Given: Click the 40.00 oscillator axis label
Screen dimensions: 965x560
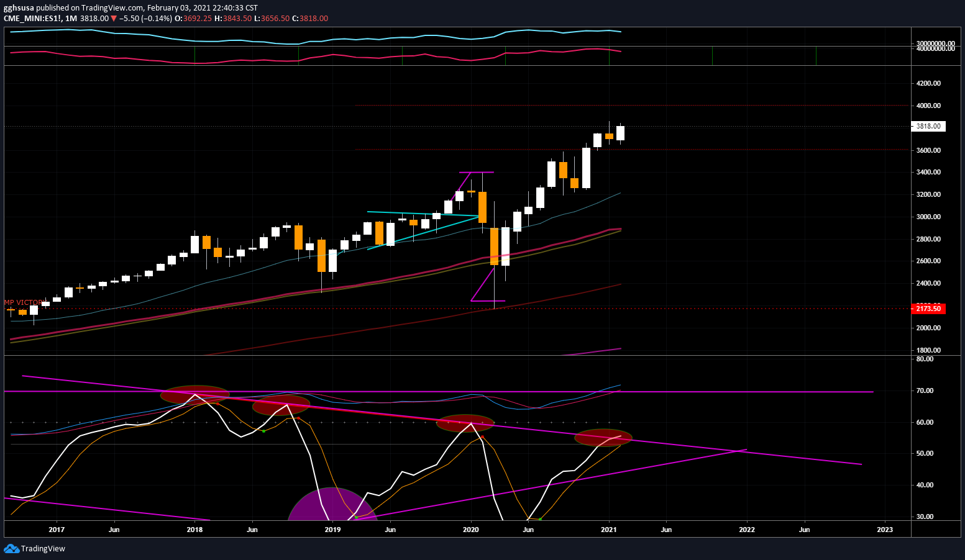Looking at the screenshot, I should (925, 485).
